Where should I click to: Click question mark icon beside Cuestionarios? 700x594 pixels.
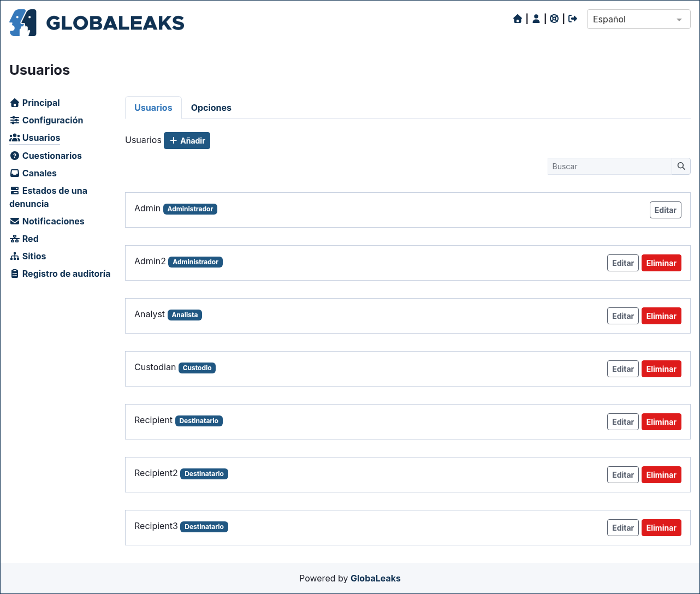15,156
